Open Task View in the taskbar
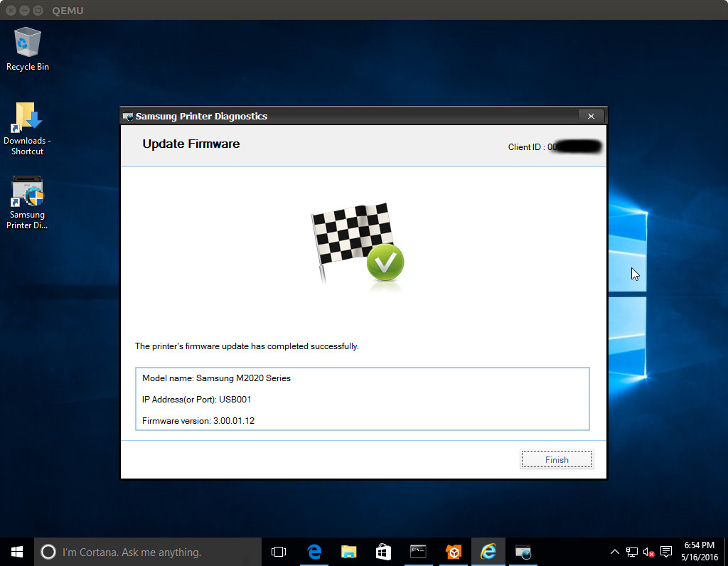 coord(279,552)
